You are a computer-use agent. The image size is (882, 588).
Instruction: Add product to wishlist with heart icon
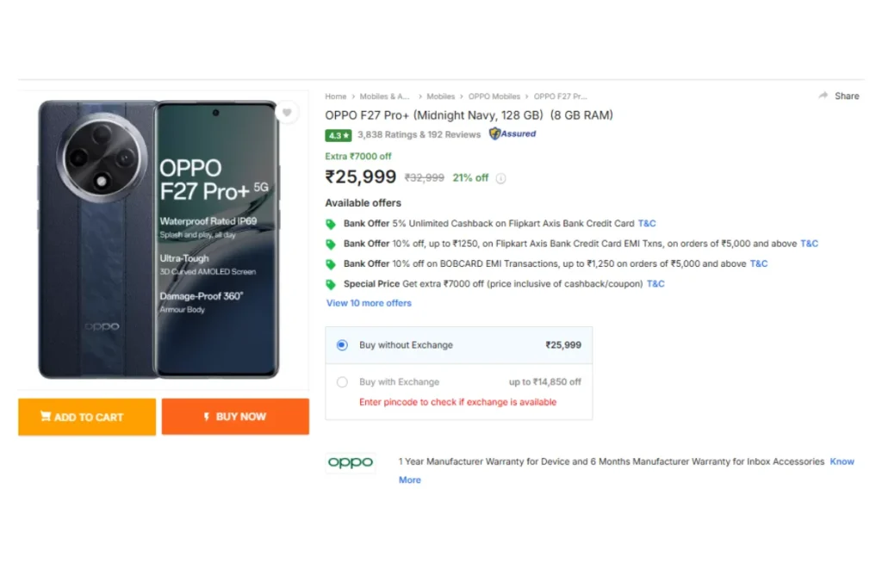tap(287, 113)
